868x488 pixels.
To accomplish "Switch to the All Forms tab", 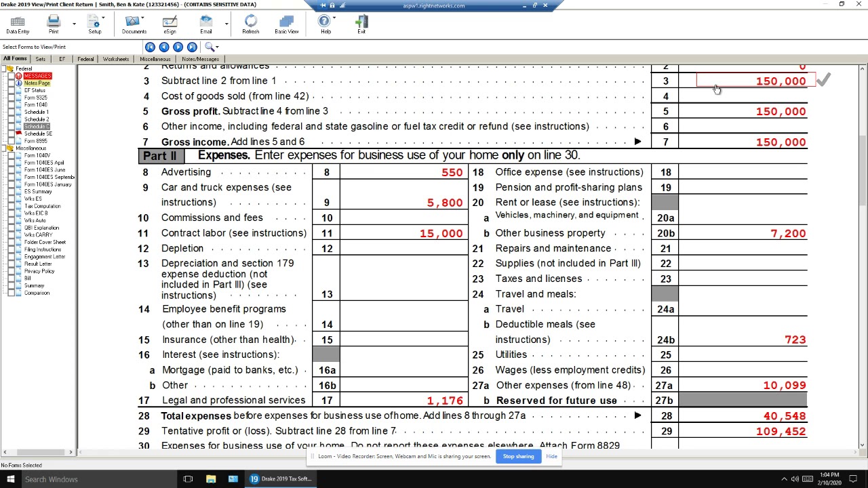I will coord(15,59).
